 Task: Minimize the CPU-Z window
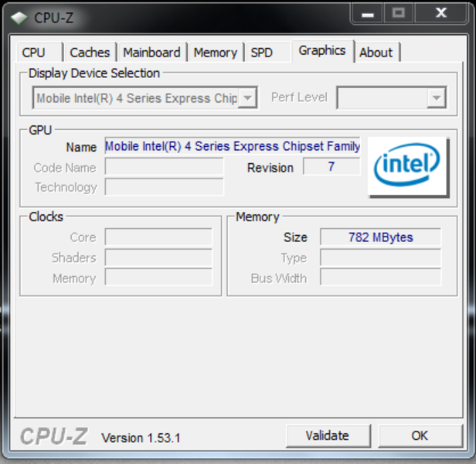368,13
